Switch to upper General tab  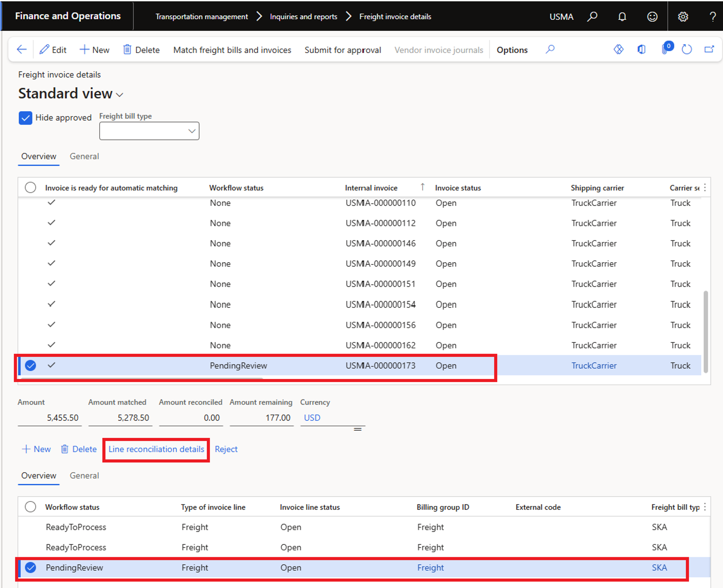(84, 156)
